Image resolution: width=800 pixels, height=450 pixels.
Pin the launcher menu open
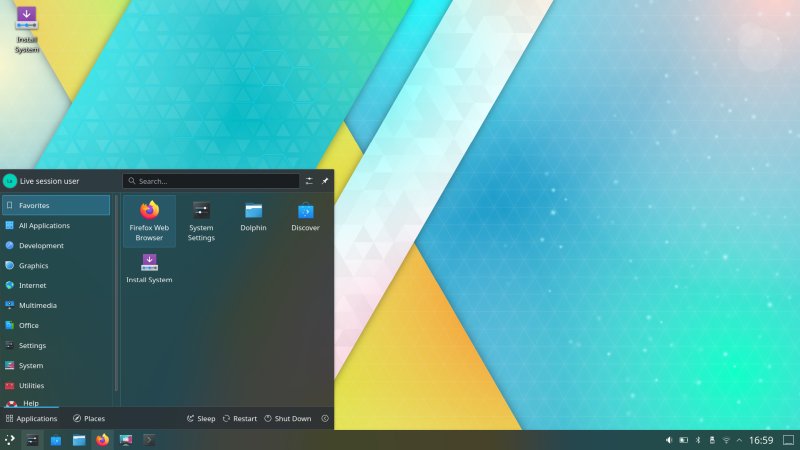(325, 181)
